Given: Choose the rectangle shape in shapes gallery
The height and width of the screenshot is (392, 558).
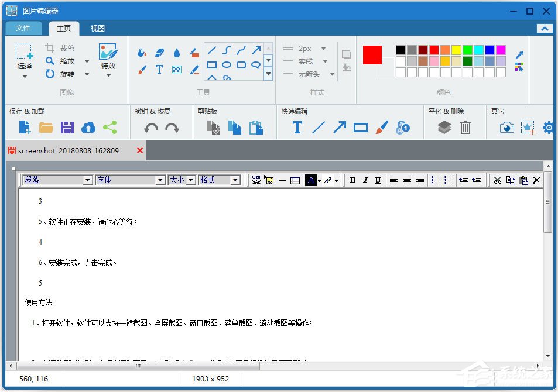Looking at the screenshot, I should (212, 65).
